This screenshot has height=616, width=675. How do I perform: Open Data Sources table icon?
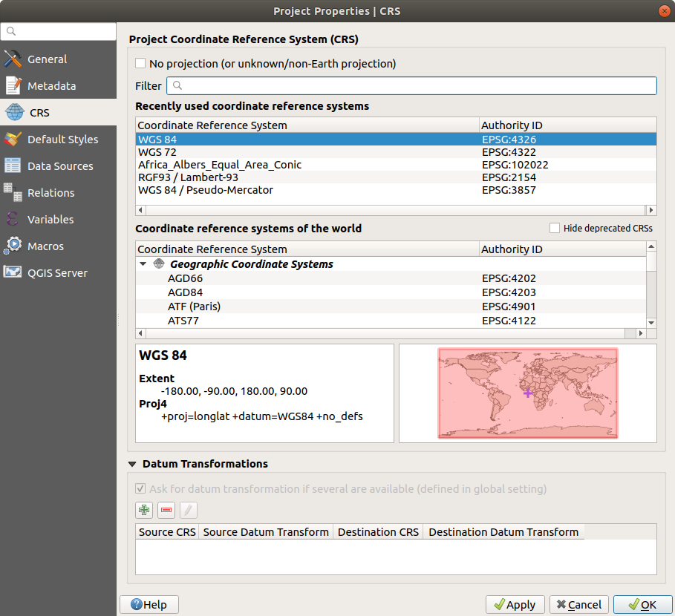pyautogui.click(x=13, y=166)
